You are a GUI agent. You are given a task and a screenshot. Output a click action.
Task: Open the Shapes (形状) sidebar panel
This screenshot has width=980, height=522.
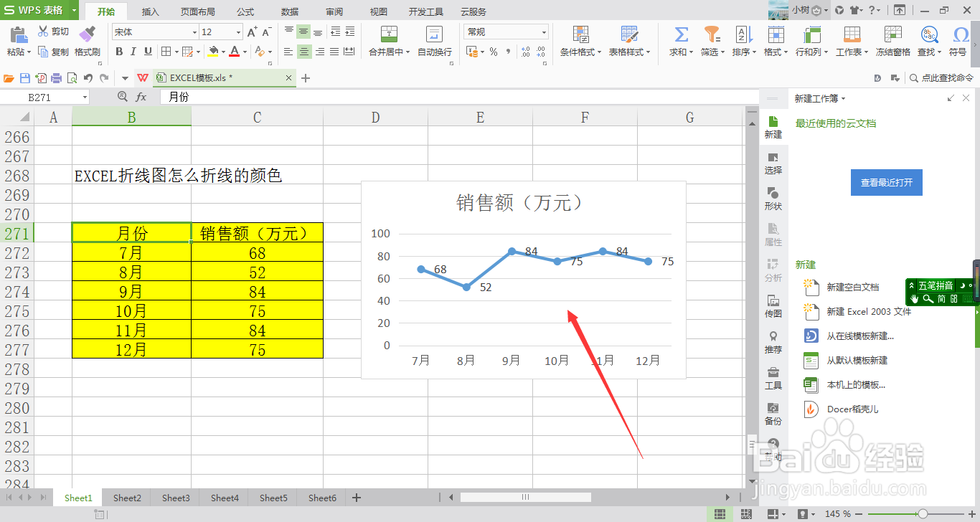point(773,199)
